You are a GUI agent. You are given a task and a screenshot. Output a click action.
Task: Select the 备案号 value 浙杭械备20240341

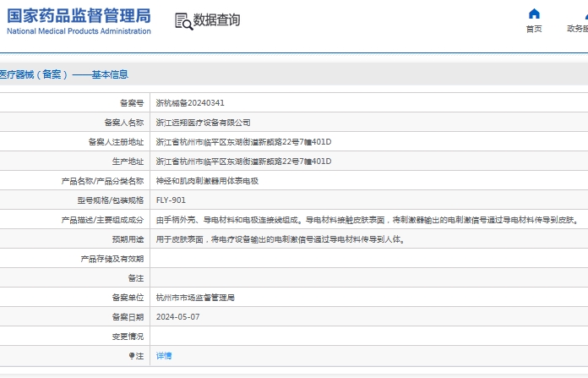pyautogui.click(x=190, y=103)
